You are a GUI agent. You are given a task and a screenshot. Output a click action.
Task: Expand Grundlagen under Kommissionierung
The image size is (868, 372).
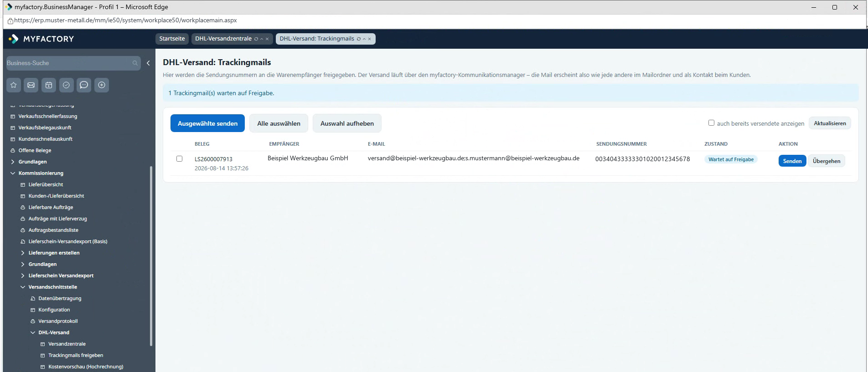click(23, 264)
